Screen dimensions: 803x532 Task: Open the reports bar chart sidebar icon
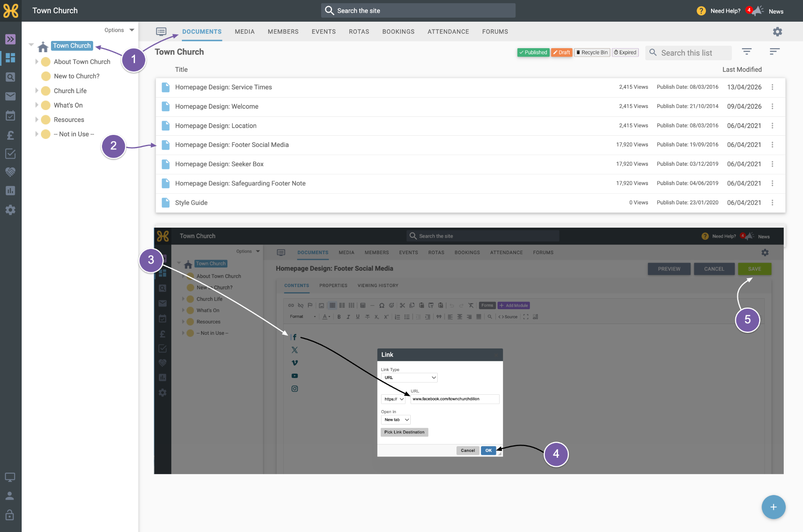click(x=10, y=191)
